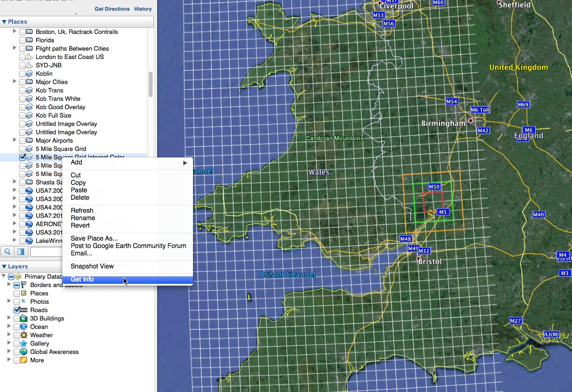Uncheck the Roads layer checkbox

coord(17,310)
